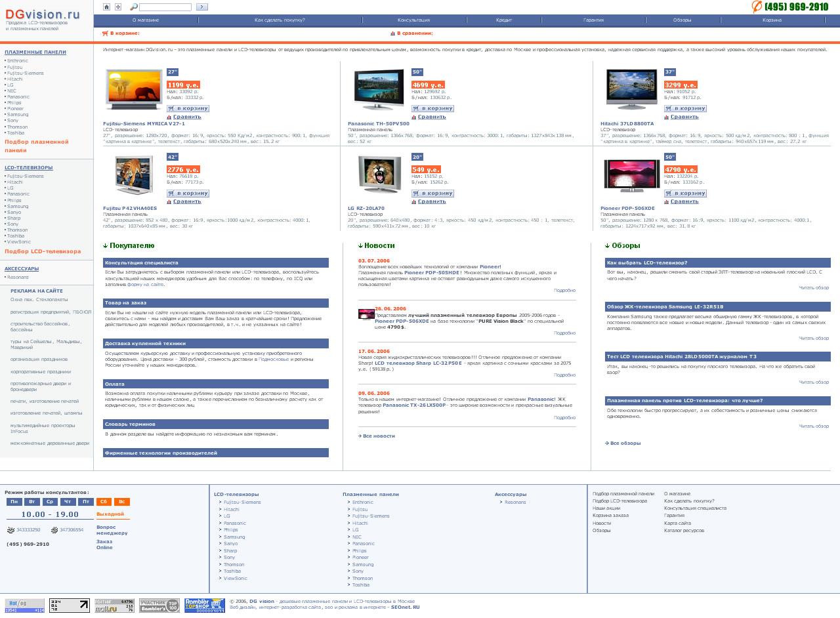Image resolution: width=840 pixels, height=618 pixels.
Task: Read the 'Плазменная панель против LCD-телевизора' review
Action: pos(718,400)
